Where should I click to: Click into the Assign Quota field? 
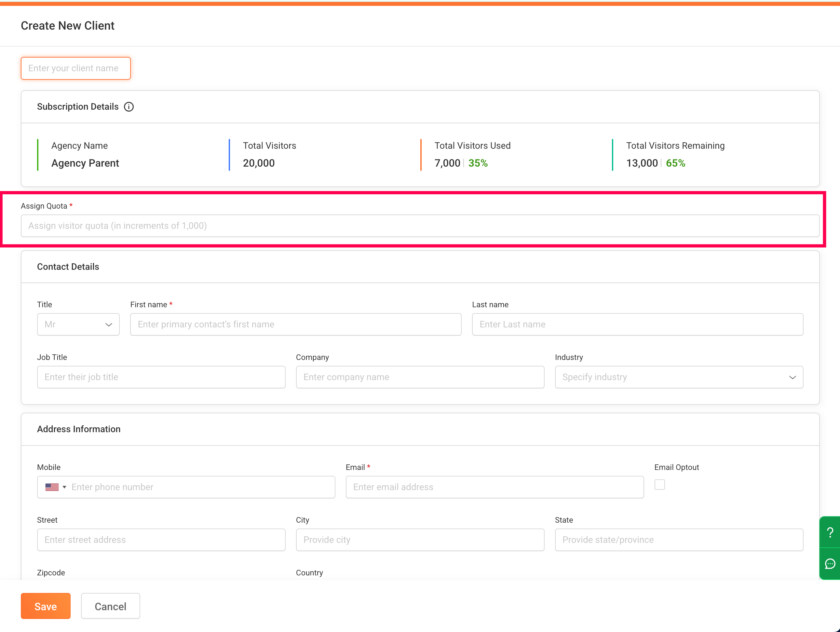click(x=420, y=226)
